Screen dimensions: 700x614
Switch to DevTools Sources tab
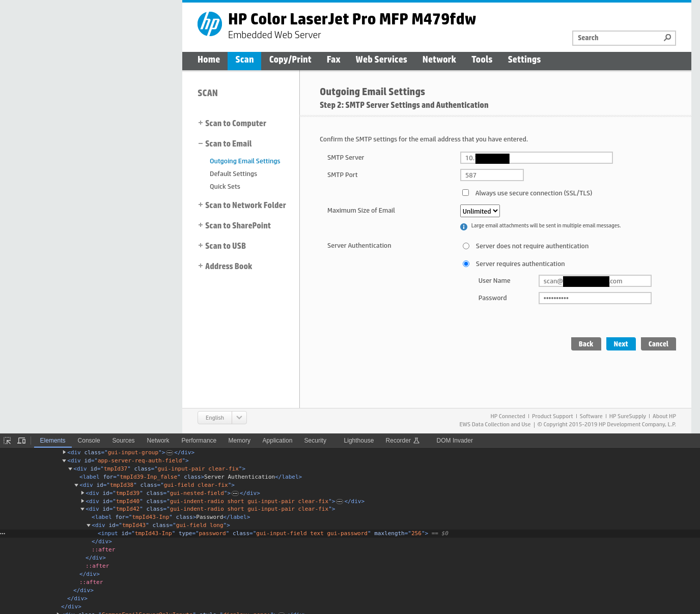click(123, 441)
